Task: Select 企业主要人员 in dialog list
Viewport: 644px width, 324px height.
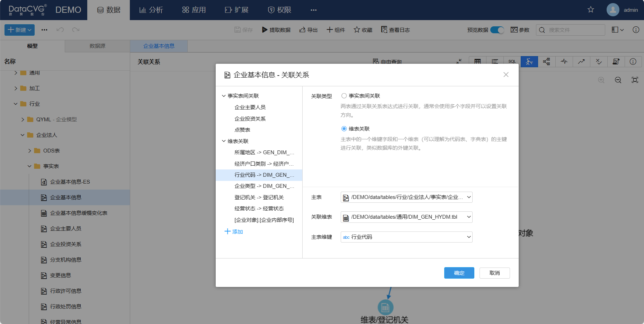Action: (x=250, y=107)
